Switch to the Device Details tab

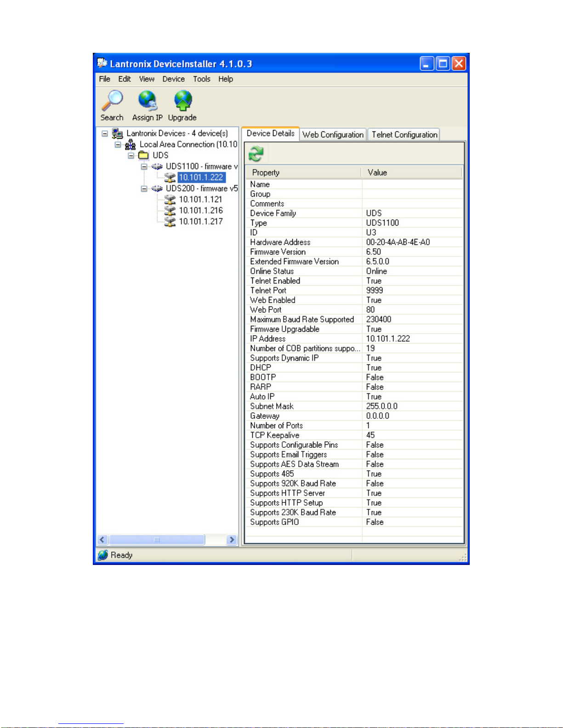(x=271, y=134)
